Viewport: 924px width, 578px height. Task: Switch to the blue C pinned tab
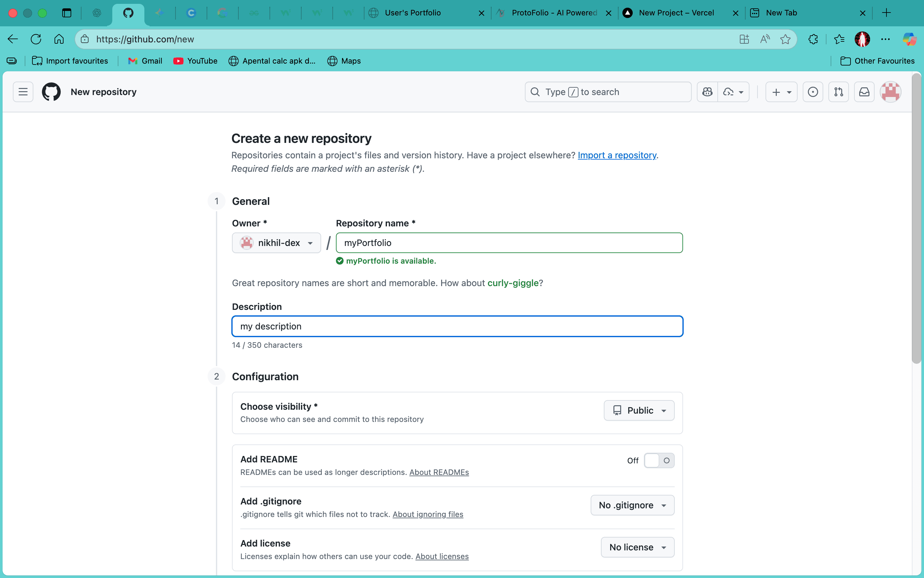pyautogui.click(x=191, y=13)
